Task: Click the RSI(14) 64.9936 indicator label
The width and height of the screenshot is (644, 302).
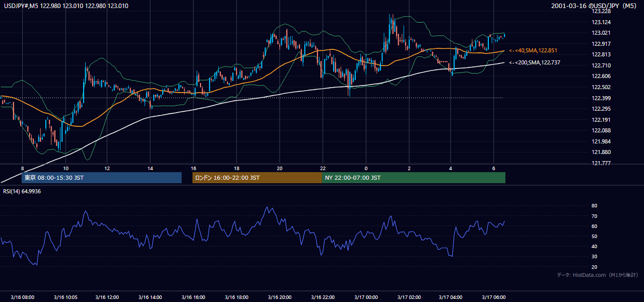Action: (22, 191)
